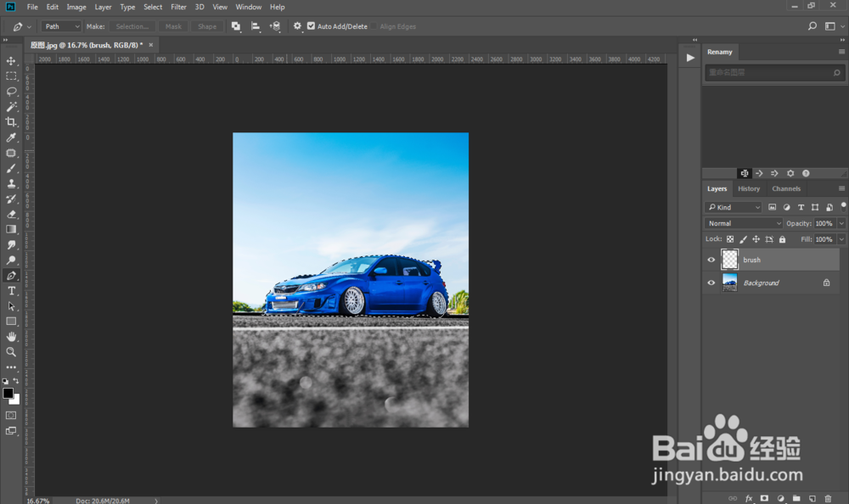Open the Layers panel flyout menu
The width and height of the screenshot is (849, 504).
tap(841, 188)
